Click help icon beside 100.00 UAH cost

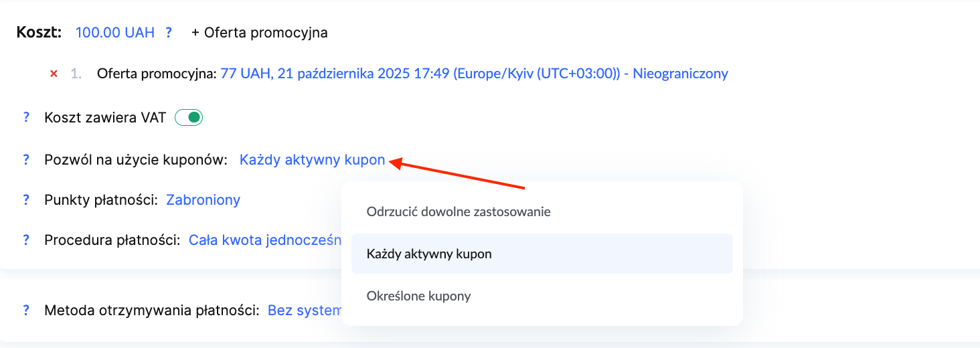169,32
